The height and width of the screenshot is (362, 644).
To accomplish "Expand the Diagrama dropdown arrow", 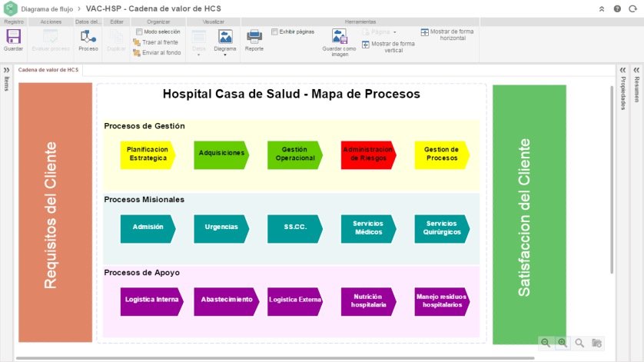I will click(225, 55).
